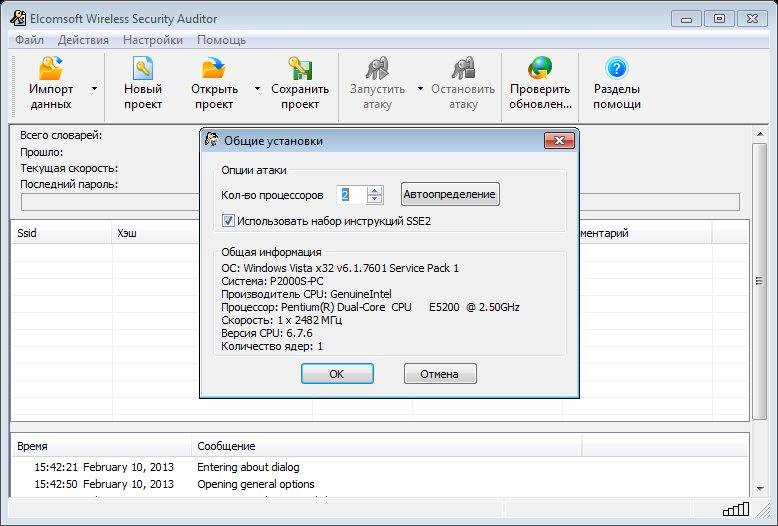The width and height of the screenshot is (778, 526).
Task: Click the ОС: Windows Vista x32 info line
Action: coord(340,268)
